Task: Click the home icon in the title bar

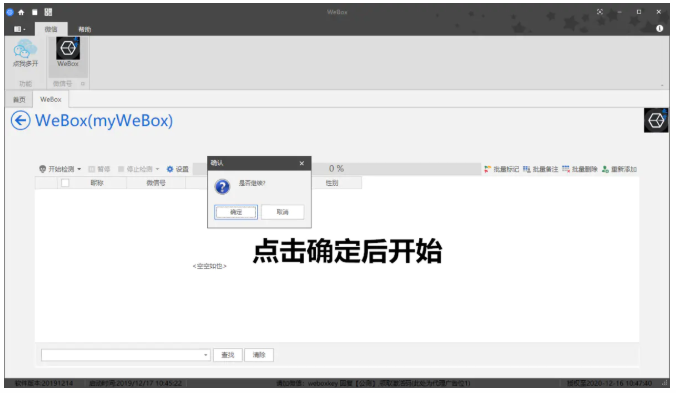Action: 21,12
